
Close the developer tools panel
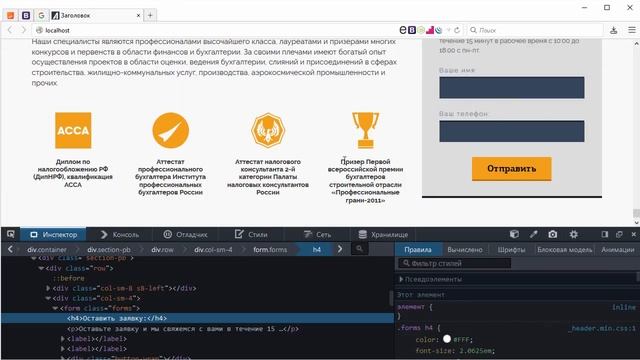coord(633,234)
